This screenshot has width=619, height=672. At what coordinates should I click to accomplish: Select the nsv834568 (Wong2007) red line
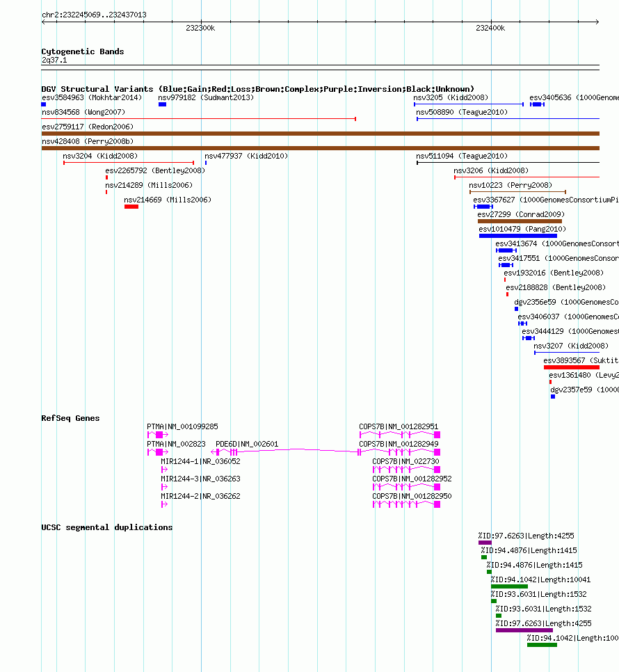pos(199,119)
